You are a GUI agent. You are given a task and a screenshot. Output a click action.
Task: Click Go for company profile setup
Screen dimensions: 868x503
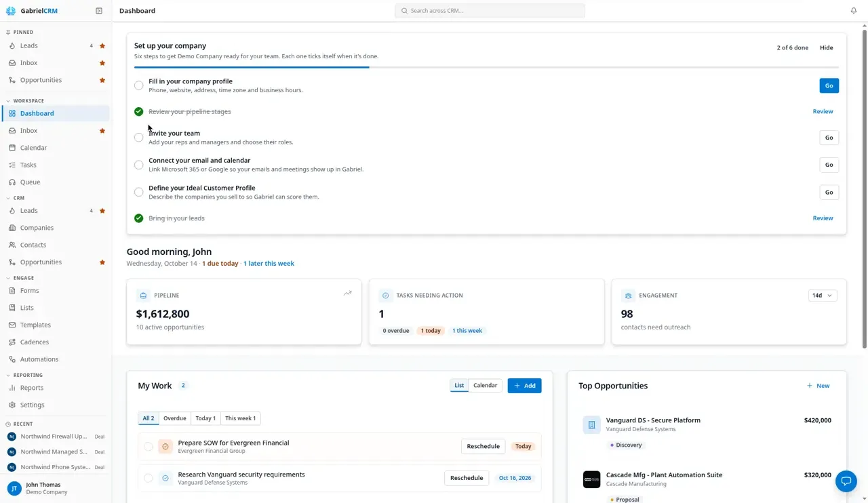coord(829,85)
